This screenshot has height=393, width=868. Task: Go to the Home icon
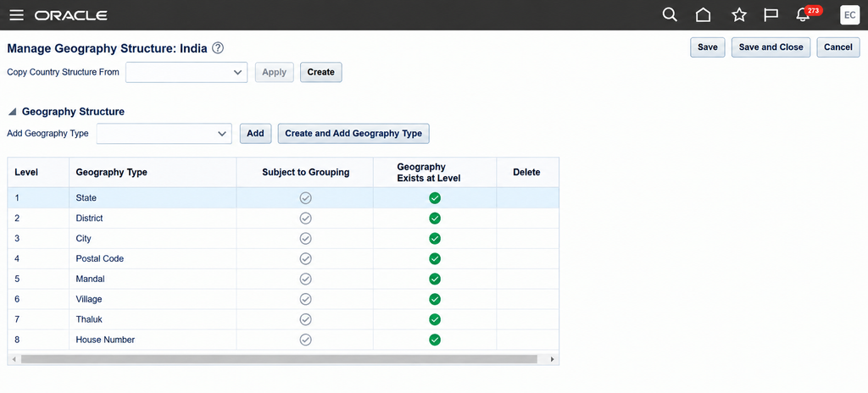[703, 15]
